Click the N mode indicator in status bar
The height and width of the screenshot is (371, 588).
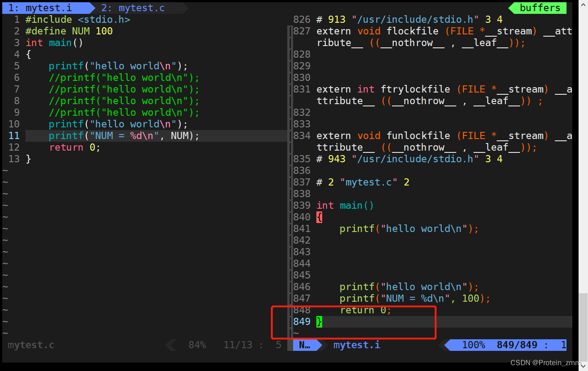coord(305,345)
